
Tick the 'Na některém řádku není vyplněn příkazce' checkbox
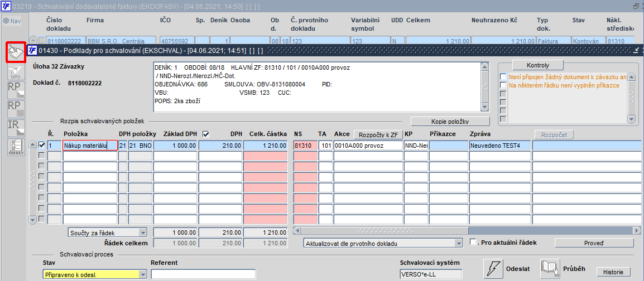(x=503, y=85)
